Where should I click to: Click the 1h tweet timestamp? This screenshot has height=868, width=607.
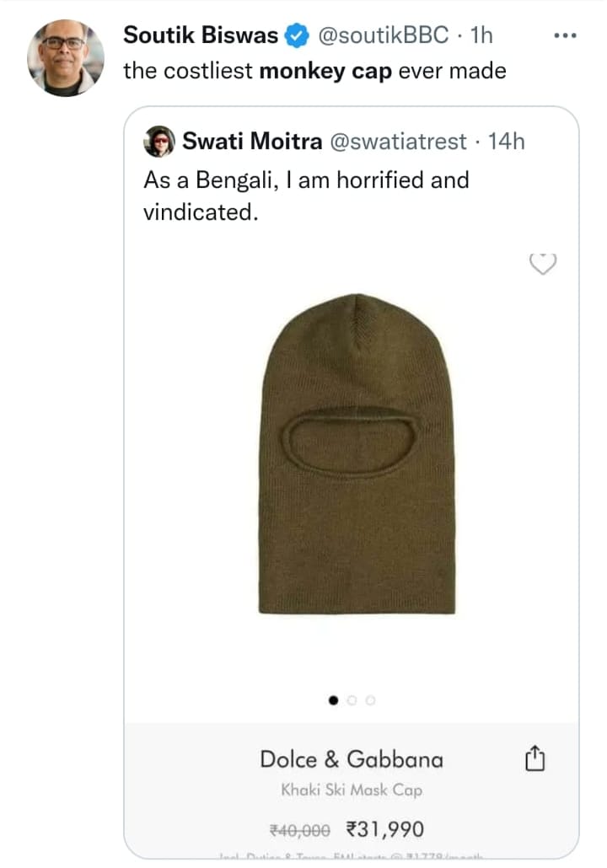coord(481,35)
